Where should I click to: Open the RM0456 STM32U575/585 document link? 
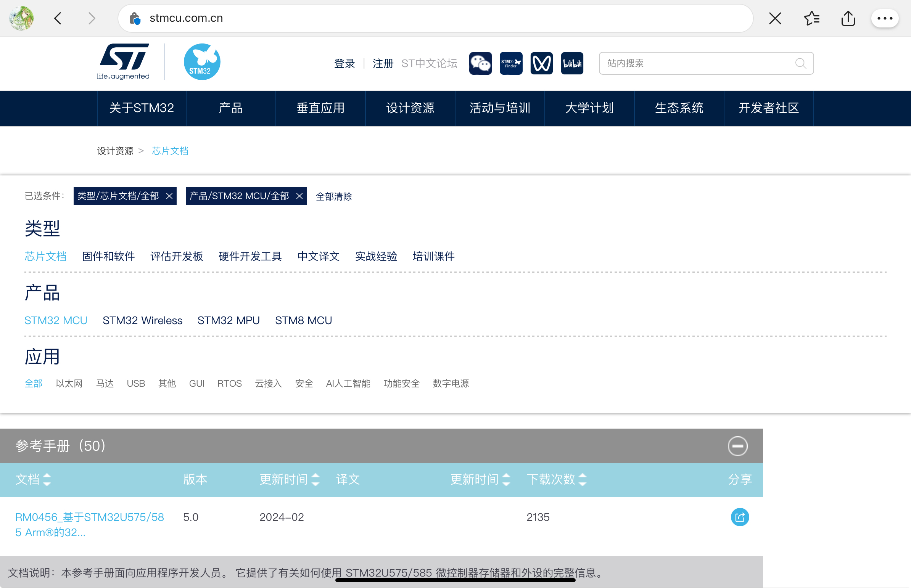(x=90, y=525)
